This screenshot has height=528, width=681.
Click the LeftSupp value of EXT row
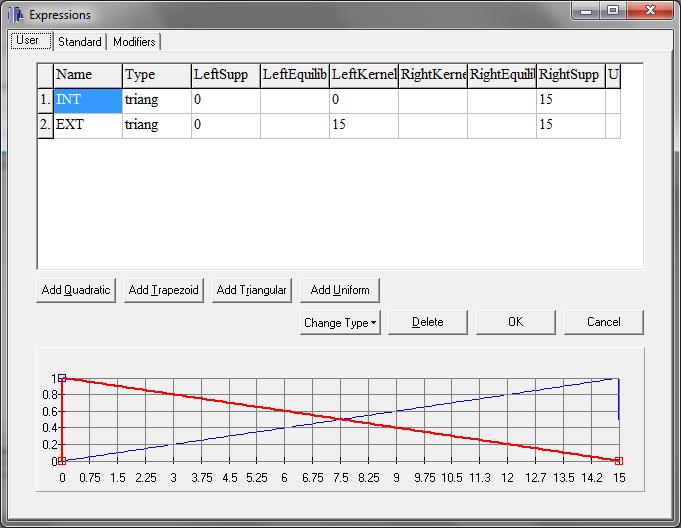[x=226, y=125]
